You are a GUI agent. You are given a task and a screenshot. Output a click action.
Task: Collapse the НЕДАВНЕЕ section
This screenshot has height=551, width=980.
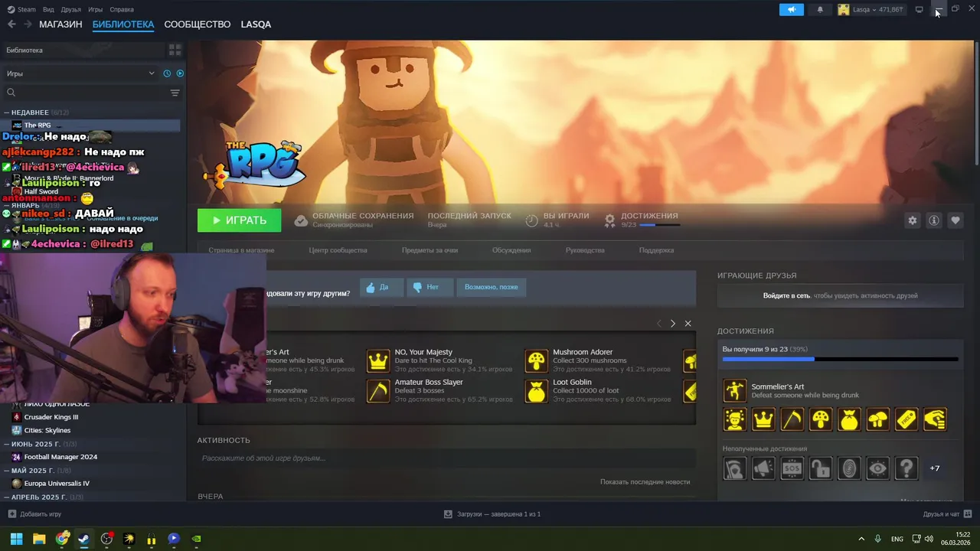7,112
